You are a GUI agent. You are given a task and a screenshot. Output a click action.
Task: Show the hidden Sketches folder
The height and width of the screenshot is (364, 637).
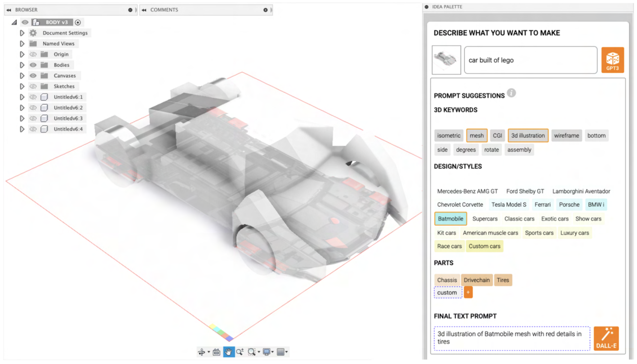[x=33, y=86]
